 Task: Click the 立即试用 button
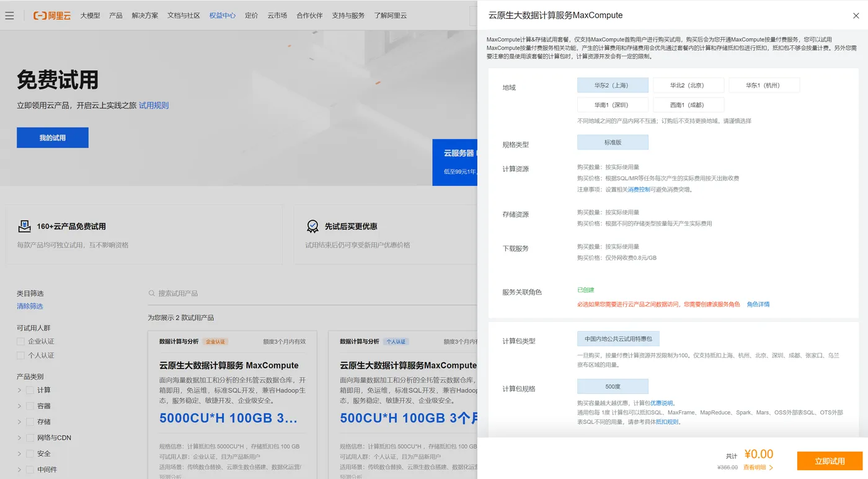pos(830,461)
